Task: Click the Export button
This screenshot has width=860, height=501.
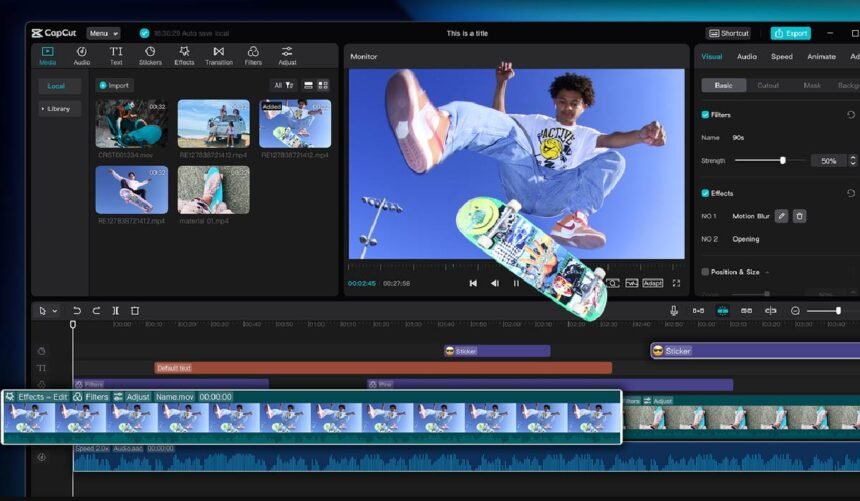Action: [790, 33]
